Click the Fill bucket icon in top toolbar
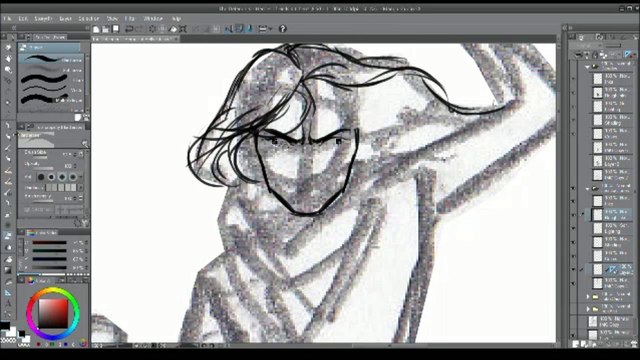The image size is (640, 360). click(x=173, y=29)
